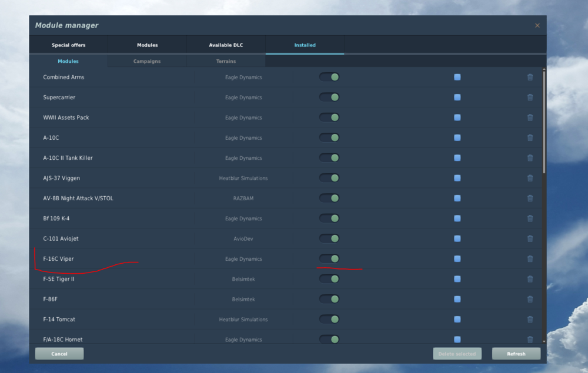
Task: Switch off A-10C II Tank Killer
Action: [x=329, y=158]
